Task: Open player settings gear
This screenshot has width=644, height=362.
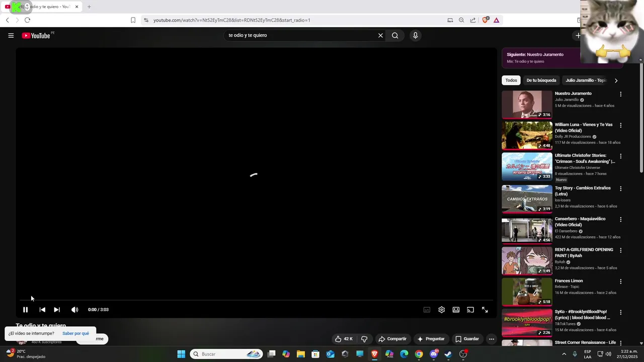Action: pyautogui.click(x=441, y=310)
